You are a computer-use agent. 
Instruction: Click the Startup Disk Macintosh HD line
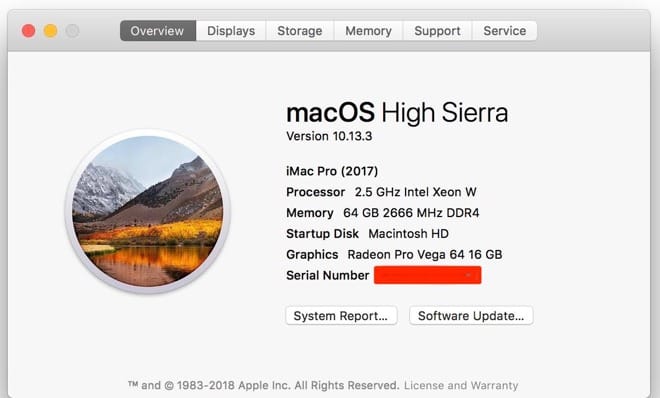tap(367, 233)
